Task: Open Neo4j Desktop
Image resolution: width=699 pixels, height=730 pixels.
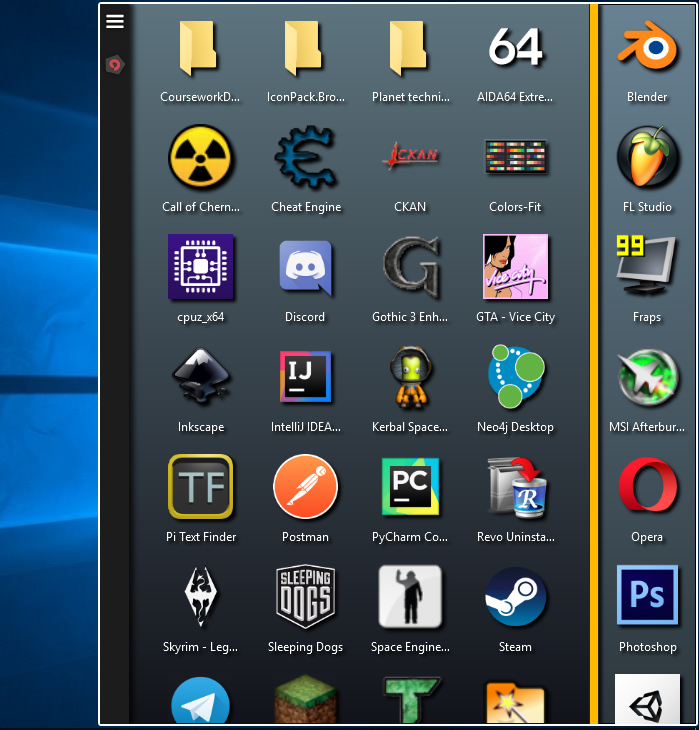Action: 516,376
